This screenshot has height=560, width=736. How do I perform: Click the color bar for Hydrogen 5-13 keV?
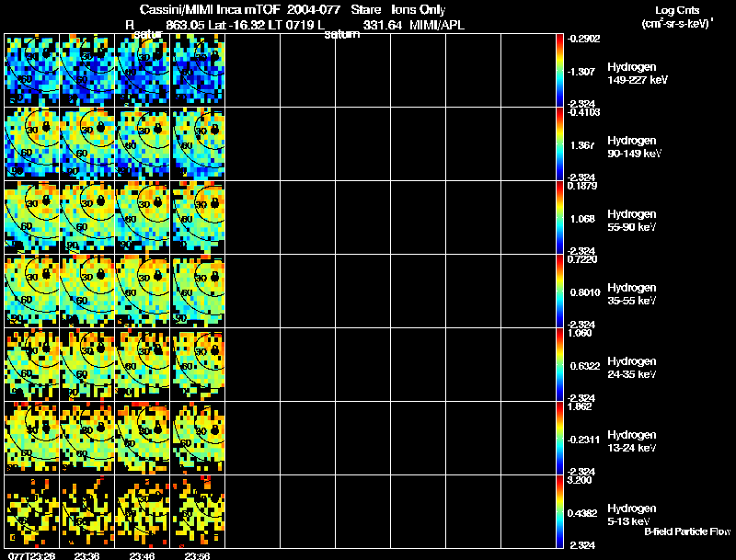559,512
